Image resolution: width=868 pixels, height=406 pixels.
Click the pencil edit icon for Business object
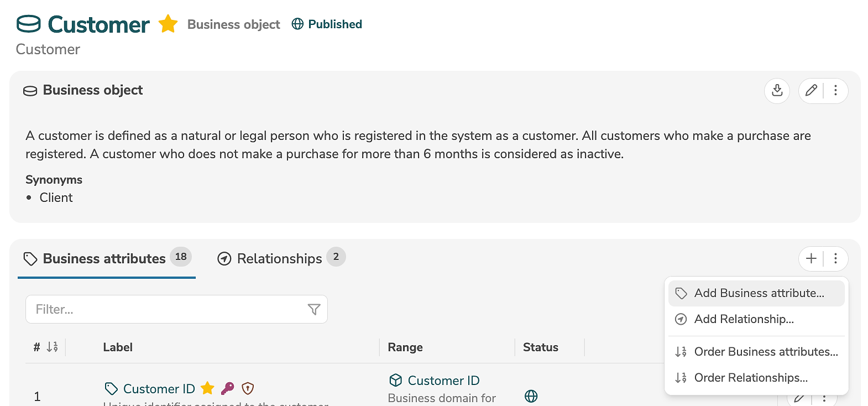[811, 90]
